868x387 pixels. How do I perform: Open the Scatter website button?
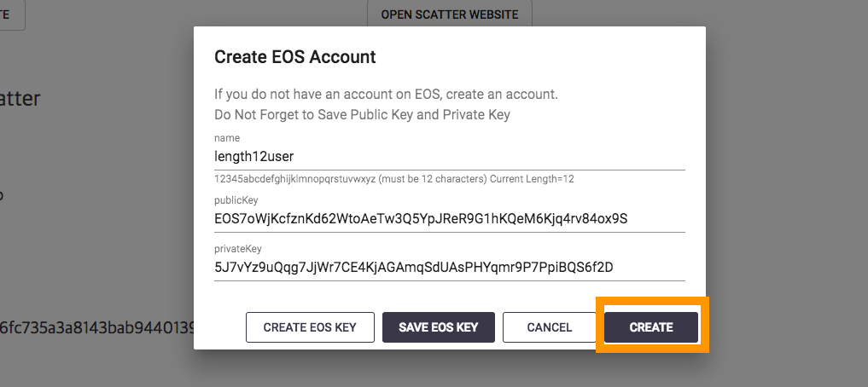[449, 14]
